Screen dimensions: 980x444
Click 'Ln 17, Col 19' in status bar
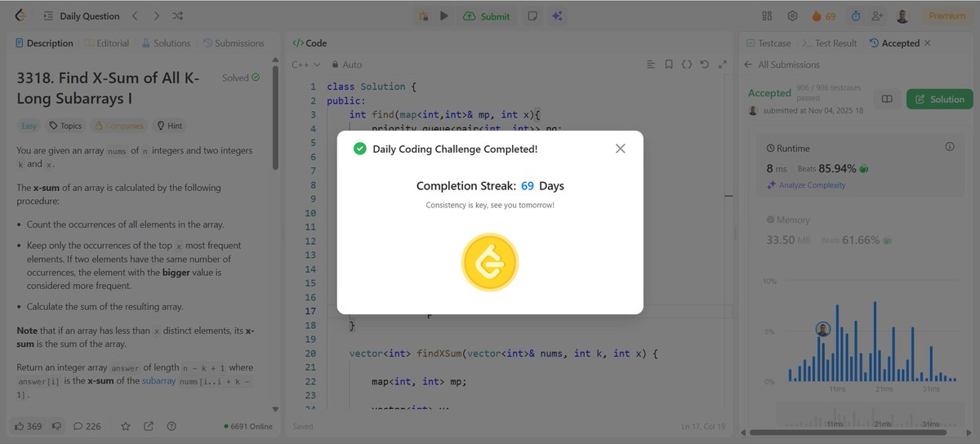click(702, 426)
